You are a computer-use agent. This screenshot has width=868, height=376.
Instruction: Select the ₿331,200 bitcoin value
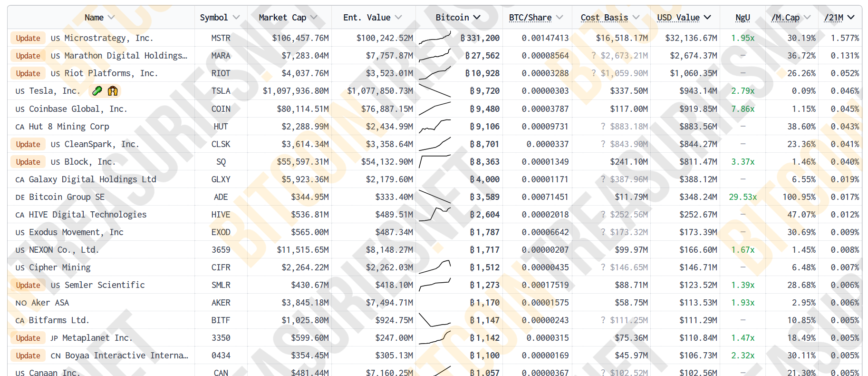pyautogui.click(x=480, y=38)
